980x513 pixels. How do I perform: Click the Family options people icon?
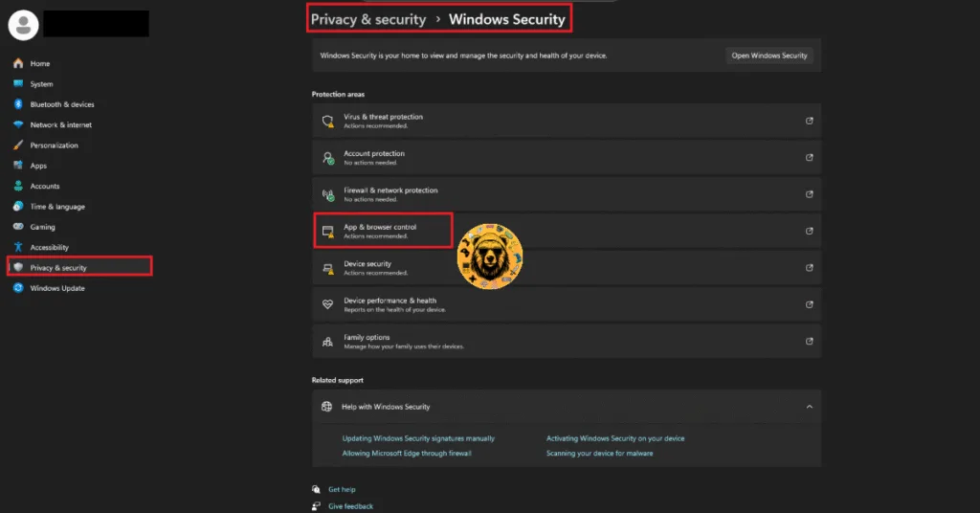pos(327,341)
